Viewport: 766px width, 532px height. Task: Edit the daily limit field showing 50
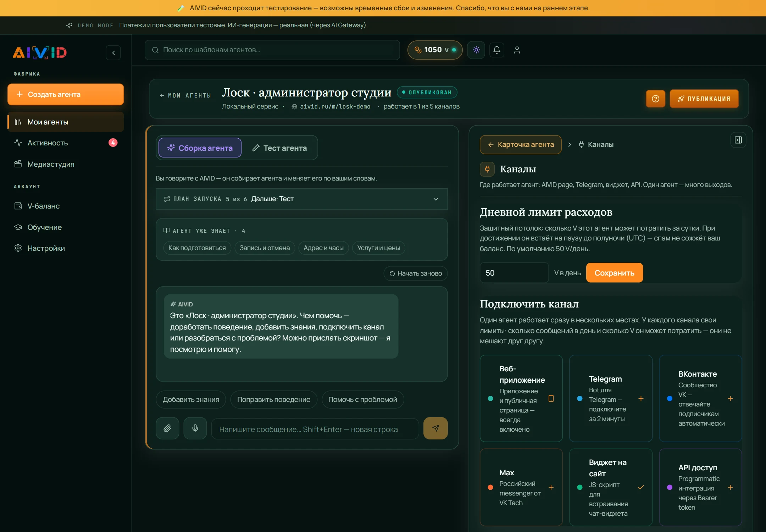coord(514,273)
